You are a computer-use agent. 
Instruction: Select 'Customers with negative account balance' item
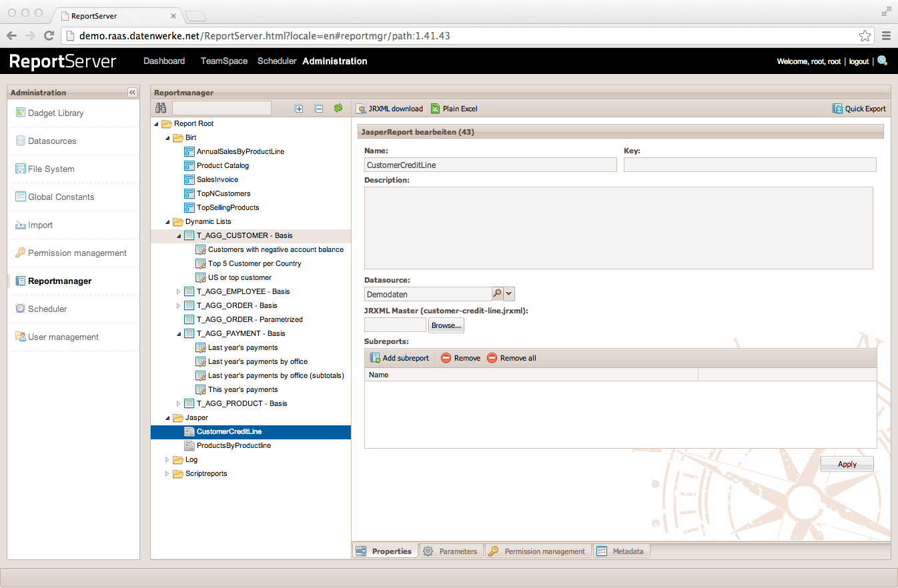[276, 249]
